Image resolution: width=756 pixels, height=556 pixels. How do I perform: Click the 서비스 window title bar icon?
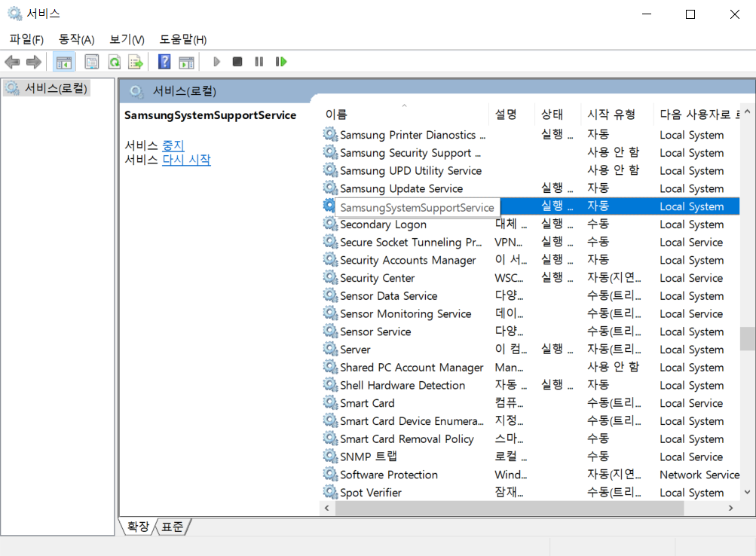point(15,14)
